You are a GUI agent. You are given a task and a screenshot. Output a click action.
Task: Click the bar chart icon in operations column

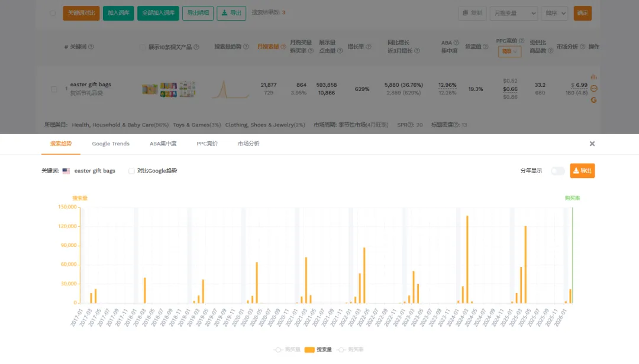click(x=593, y=77)
